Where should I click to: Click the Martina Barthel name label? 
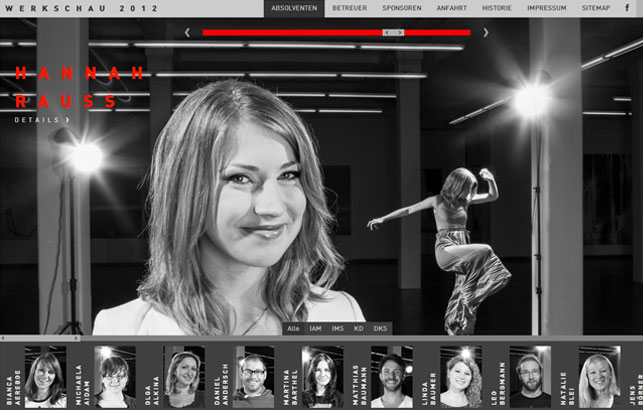(x=290, y=387)
